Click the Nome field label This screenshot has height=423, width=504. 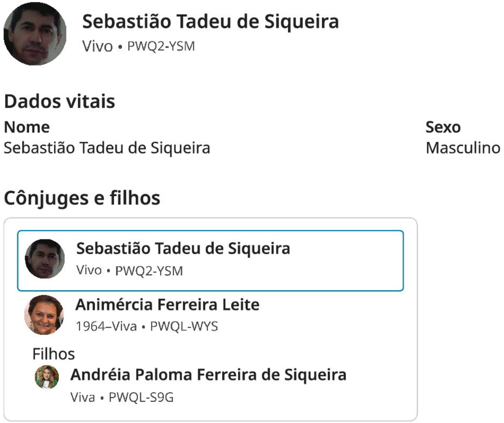coord(27,127)
